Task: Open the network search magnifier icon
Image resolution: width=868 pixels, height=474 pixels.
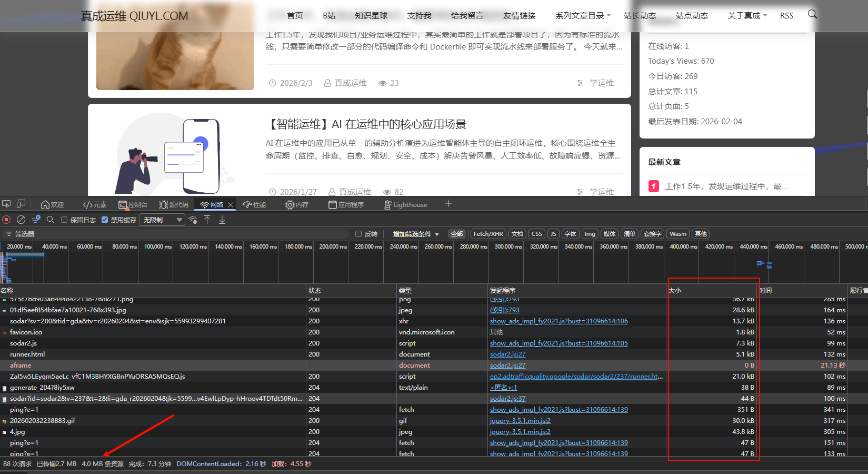Action: point(51,220)
